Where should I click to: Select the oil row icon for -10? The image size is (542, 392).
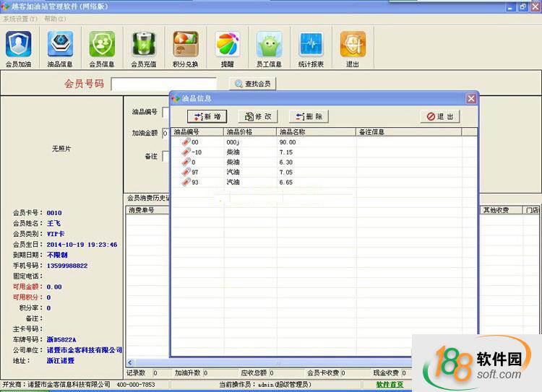point(186,152)
